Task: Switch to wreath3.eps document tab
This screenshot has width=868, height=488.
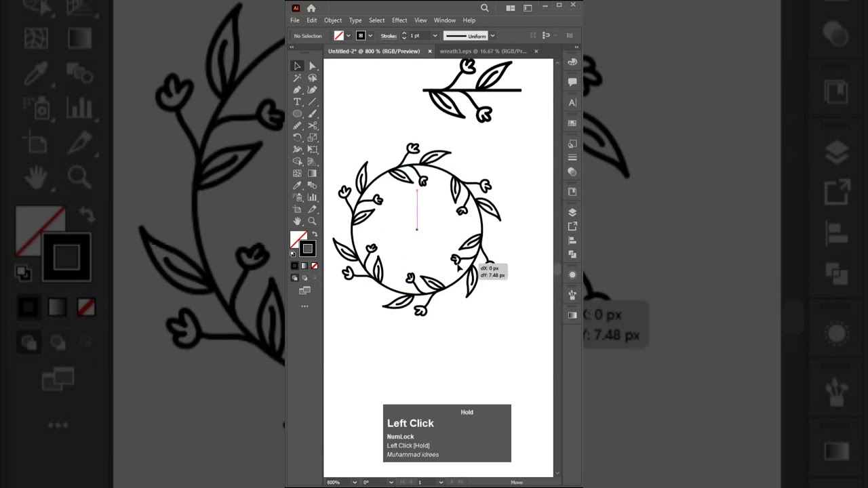Action: pos(483,51)
